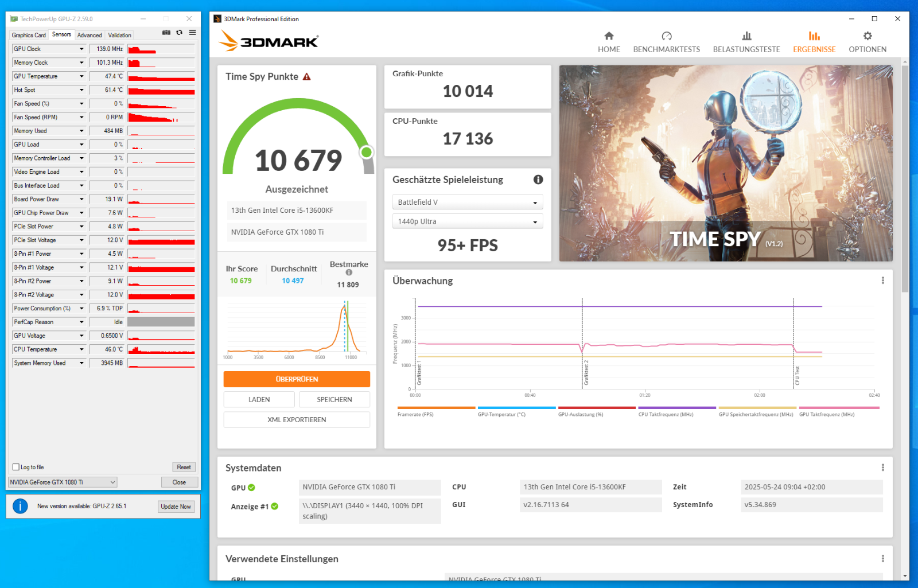Image resolution: width=918 pixels, height=588 pixels.
Task: Open the Memory Clock sensor dropdown
Action: tap(81, 63)
